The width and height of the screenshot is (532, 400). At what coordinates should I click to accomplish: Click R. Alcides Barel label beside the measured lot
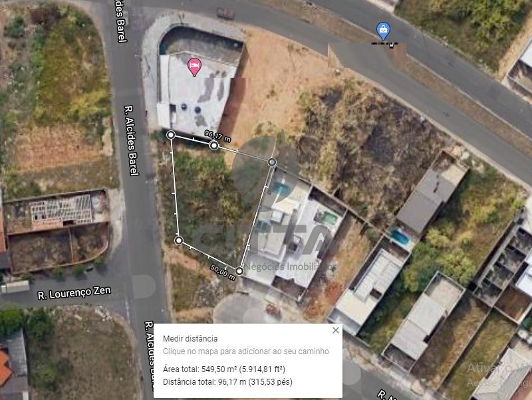click(x=132, y=141)
